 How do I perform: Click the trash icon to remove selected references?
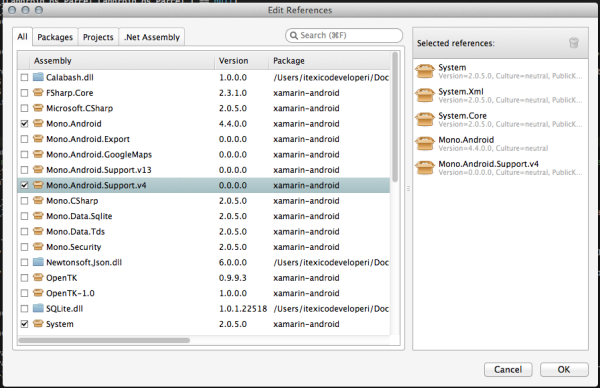point(574,43)
